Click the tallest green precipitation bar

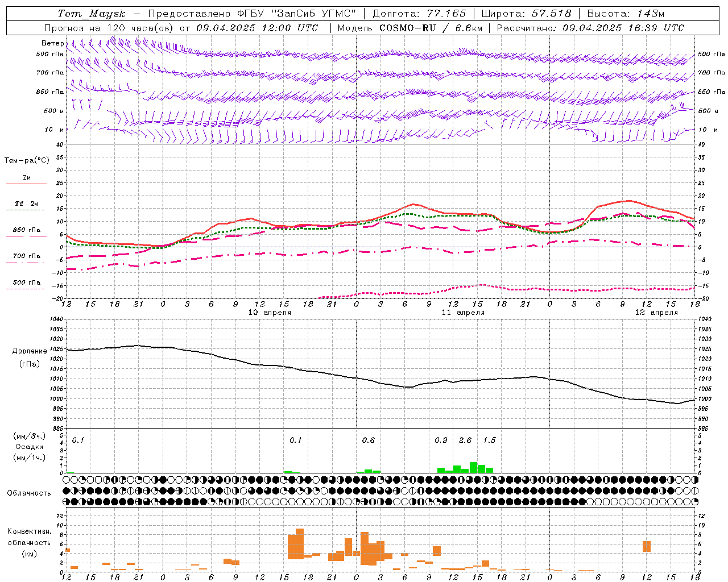point(473,468)
